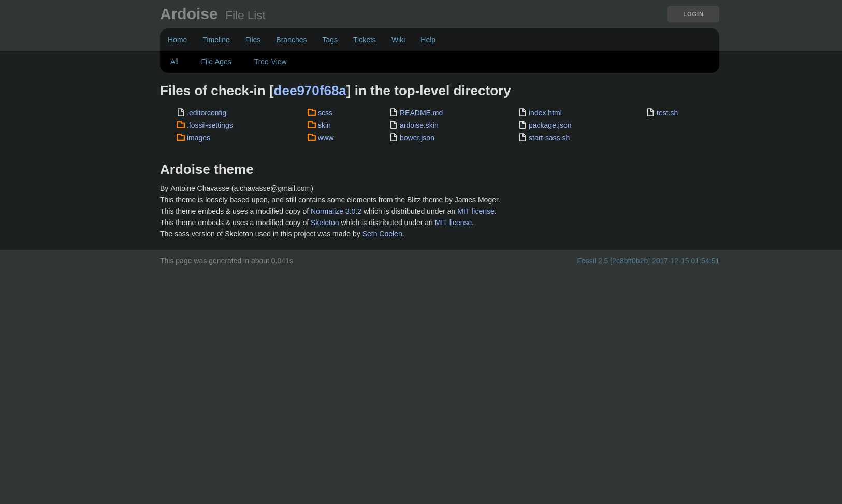
Task: Click file icon beside README.md
Action: (394, 112)
